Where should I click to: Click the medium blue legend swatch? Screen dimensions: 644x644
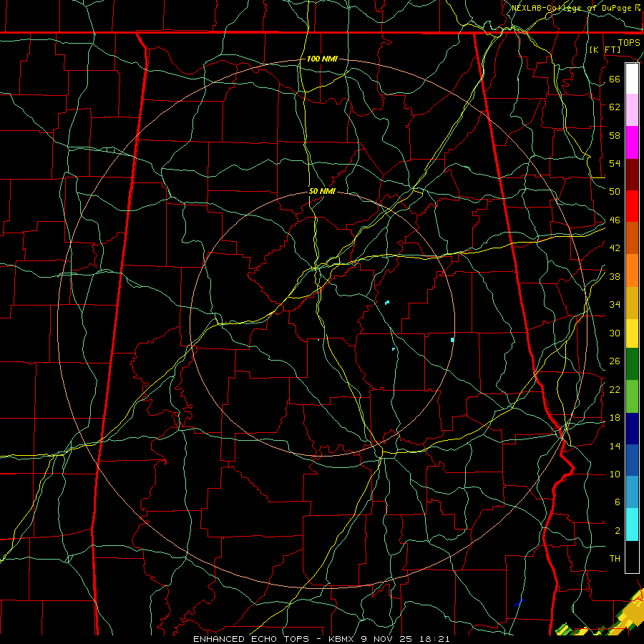(632, 460)
